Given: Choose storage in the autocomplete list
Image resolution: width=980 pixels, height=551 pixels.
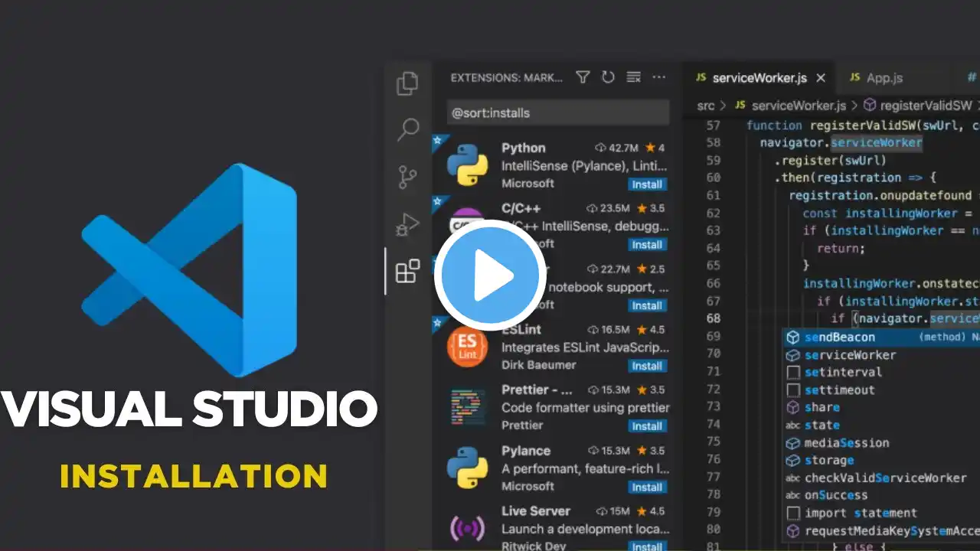Looking at the screenshot, I should click(x=881, y=461).
